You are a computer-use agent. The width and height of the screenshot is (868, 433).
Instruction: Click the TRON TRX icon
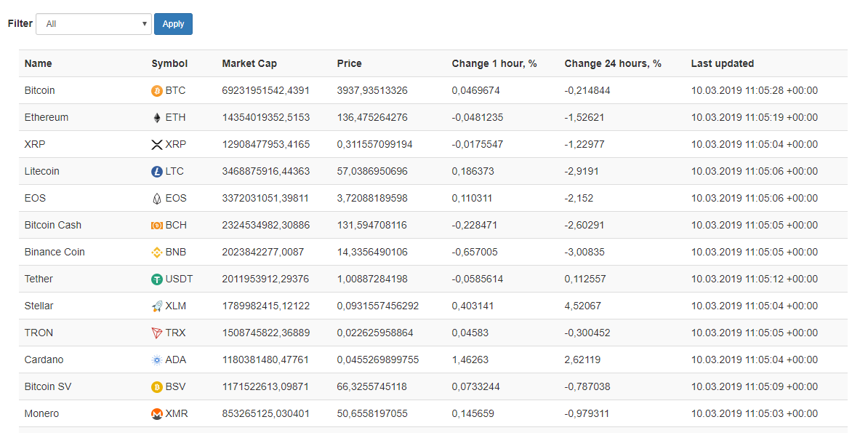[157, 333]
